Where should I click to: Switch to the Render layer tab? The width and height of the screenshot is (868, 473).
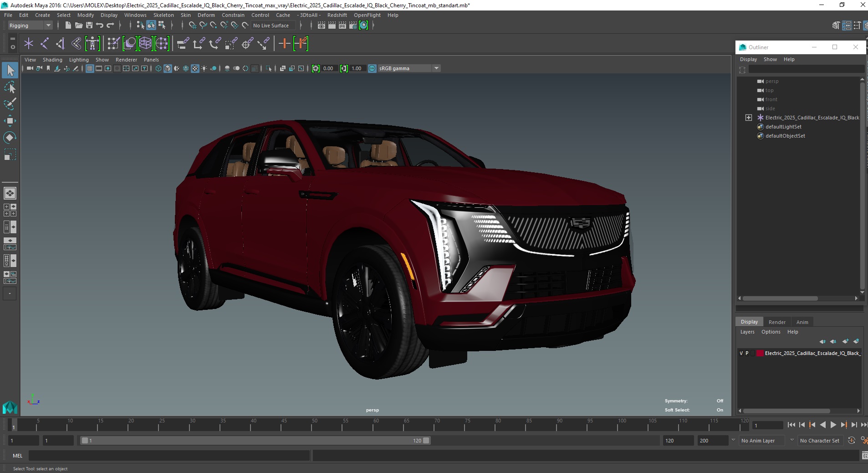777,322
